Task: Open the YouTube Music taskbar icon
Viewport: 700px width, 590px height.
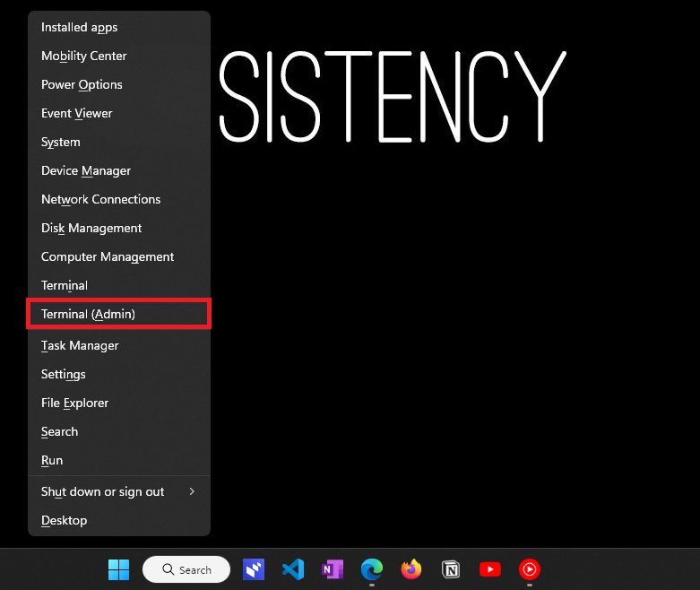Action: pyautogui.click(x=530, y=570)
